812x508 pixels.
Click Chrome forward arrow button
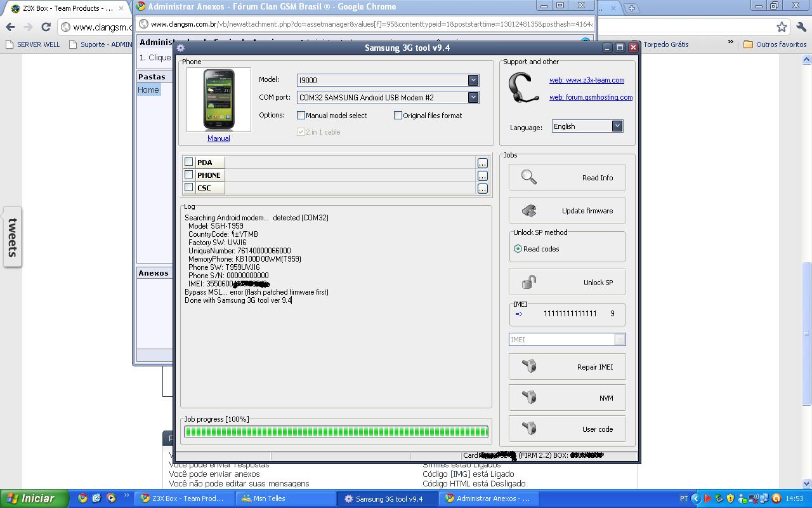pyautogui.click(x=27, y=27)
